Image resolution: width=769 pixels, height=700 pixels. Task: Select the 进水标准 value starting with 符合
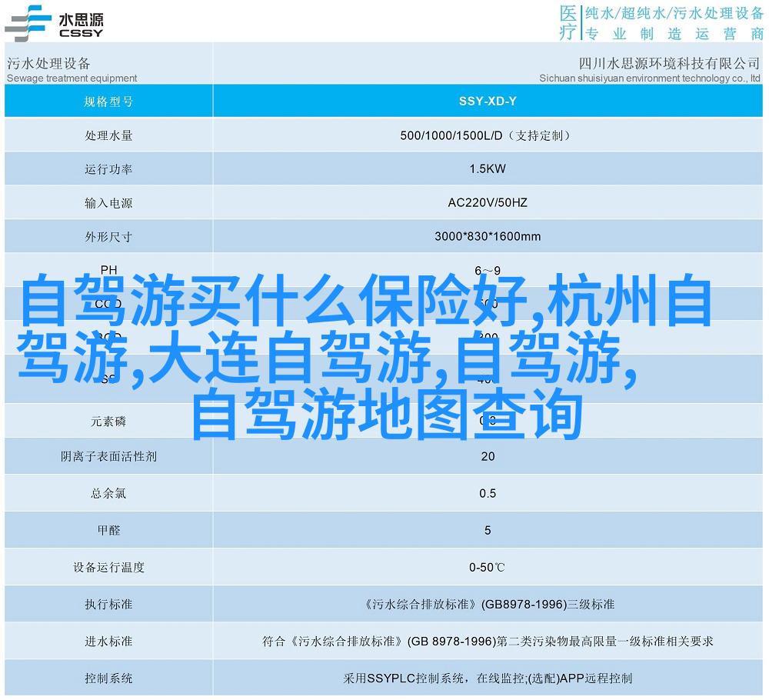coord(488,641)
